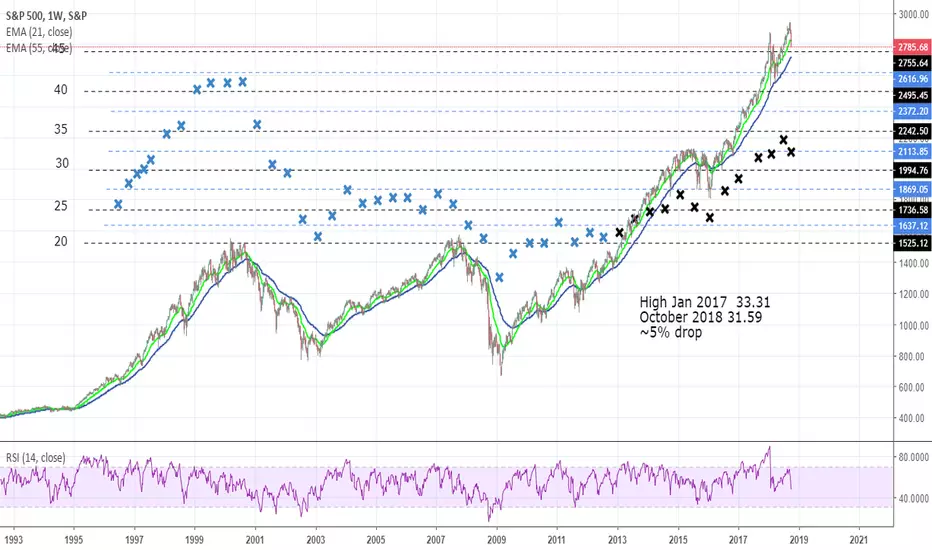Click the left-side ratio label 30
Viewport: 932px width, 550px height.
[62, 163]
